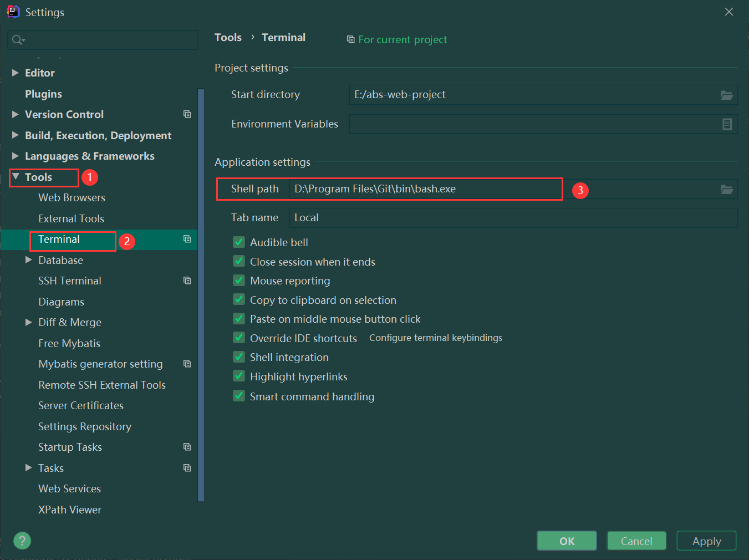Click the copy icon before For current project
749x560 pixels.
point(350,39)
